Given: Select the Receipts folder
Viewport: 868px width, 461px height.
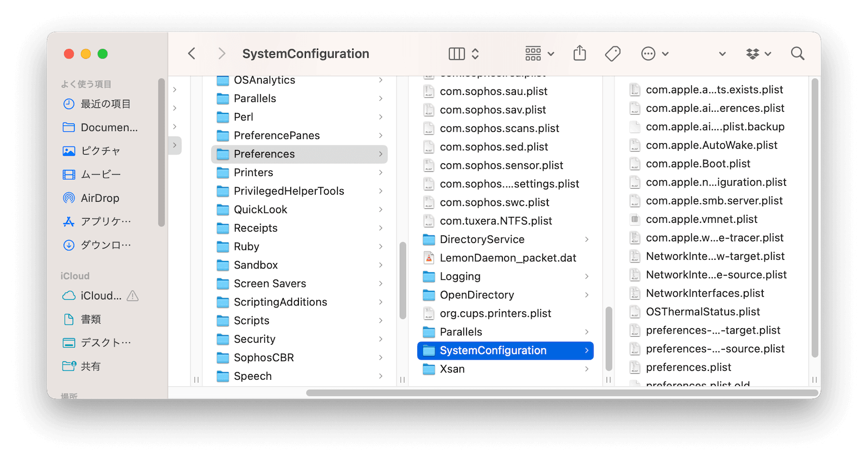Looking at the screenshot, I should [x=299, y=228].
